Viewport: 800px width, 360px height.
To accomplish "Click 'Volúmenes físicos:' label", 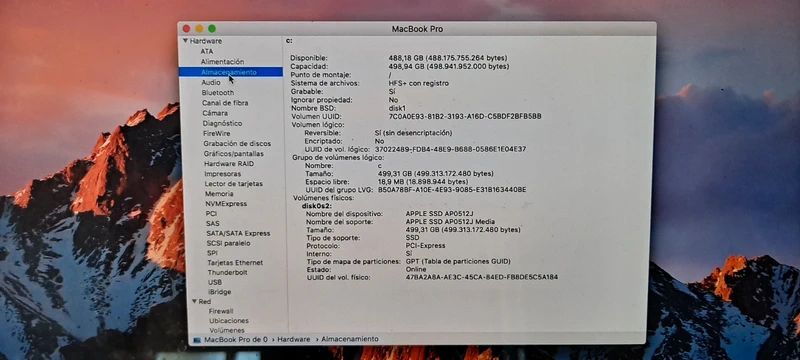I will coord(323,198).
